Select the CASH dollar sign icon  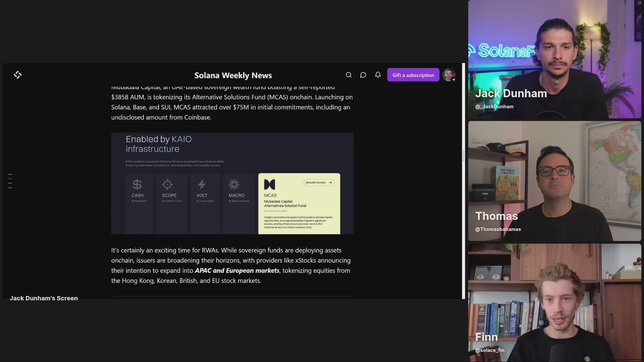click(137, 184)
